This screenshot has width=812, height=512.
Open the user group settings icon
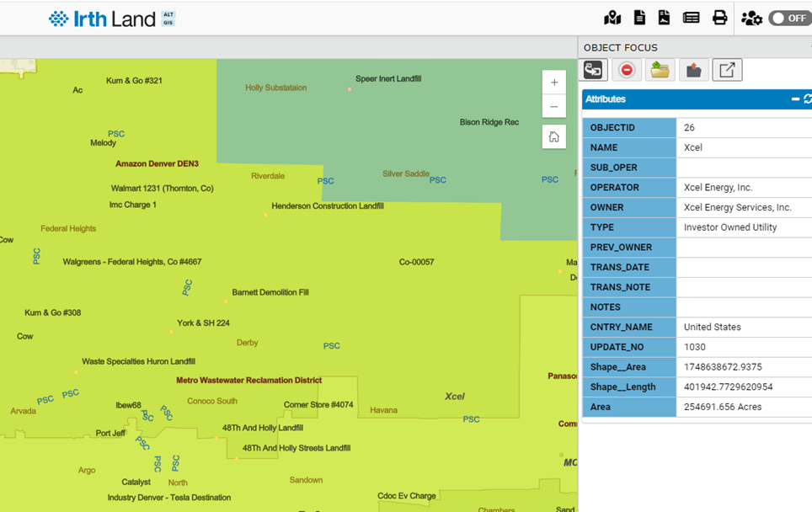pyautogui.click(x=751, y=19)
